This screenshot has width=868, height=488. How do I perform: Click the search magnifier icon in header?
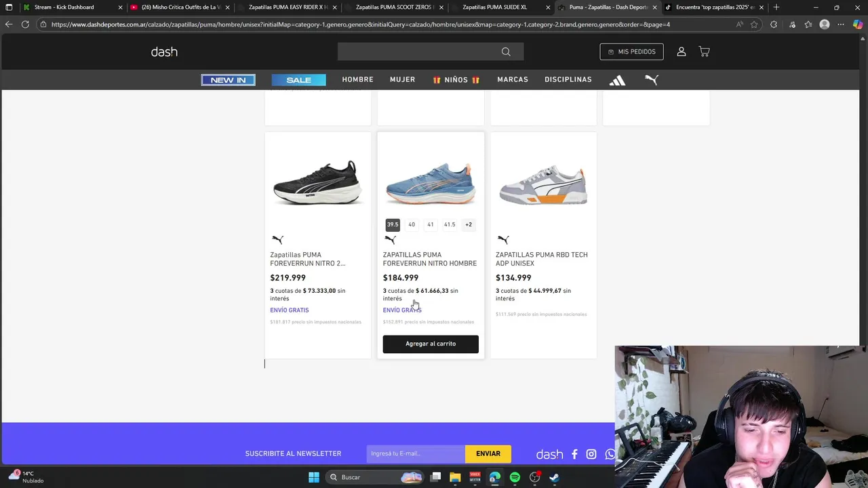pyautogui.click(x=506, y=52)
